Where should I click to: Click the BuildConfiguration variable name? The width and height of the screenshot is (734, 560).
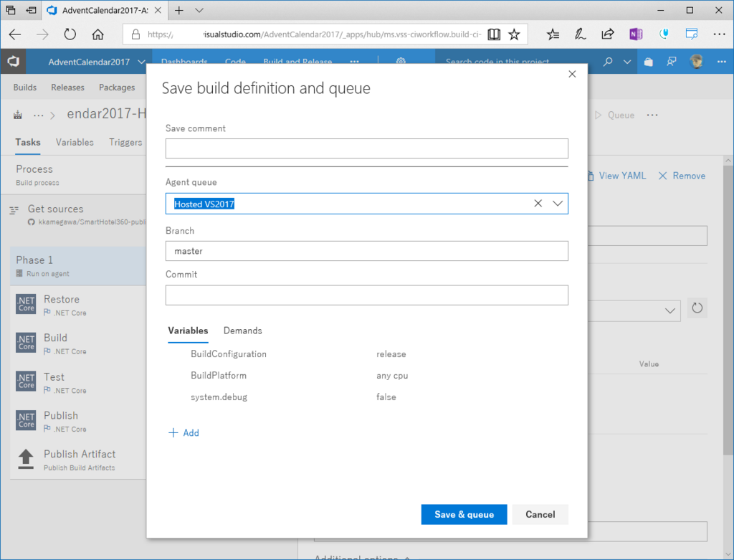pyautogui.click(x=229, y=354)
